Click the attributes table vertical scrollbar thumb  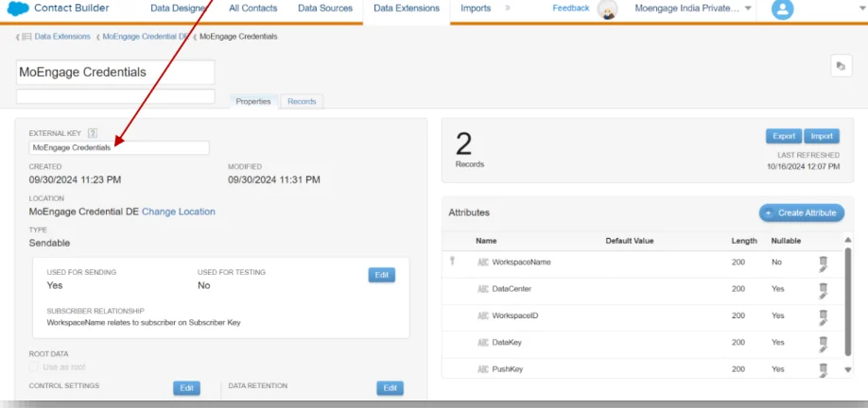click(x=847, y=302)
